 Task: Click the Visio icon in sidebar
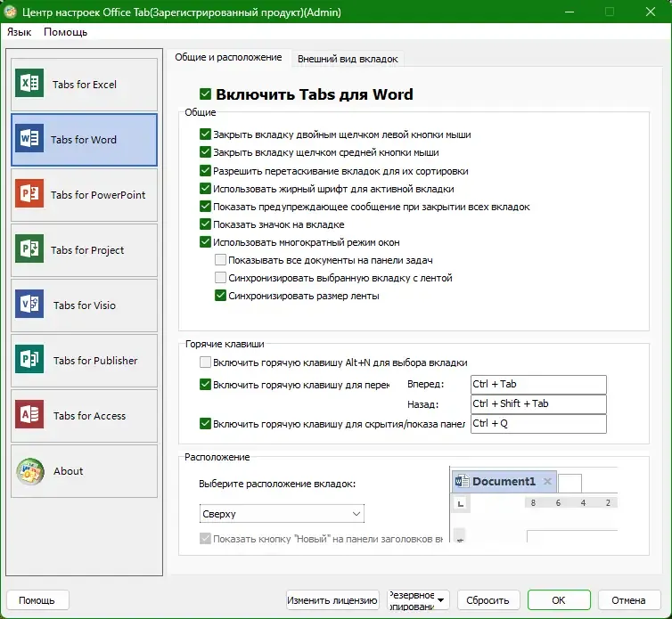(x=29, y=304)
